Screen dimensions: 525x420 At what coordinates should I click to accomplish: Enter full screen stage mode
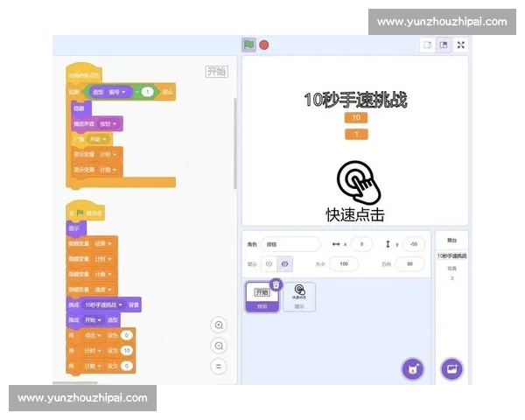click(461, 45)
